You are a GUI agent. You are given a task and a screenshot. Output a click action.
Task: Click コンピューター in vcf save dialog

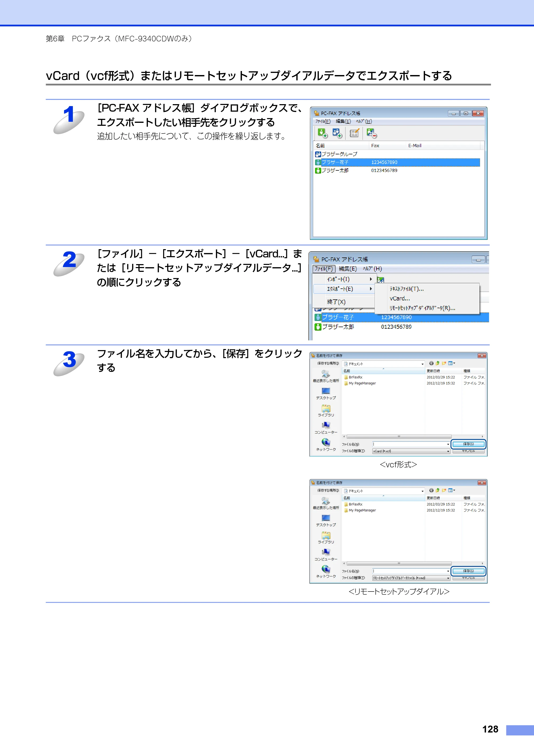click(x=326, y=428)
